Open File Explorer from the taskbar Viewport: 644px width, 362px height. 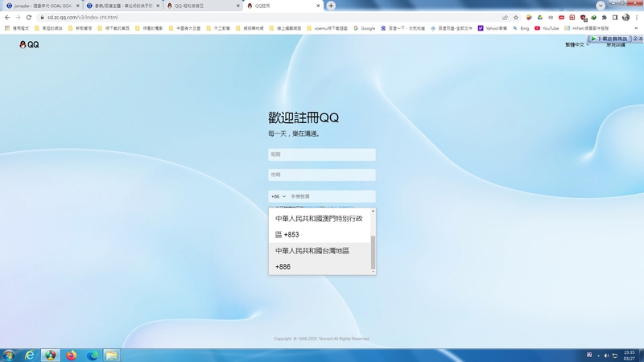point(111,355)
